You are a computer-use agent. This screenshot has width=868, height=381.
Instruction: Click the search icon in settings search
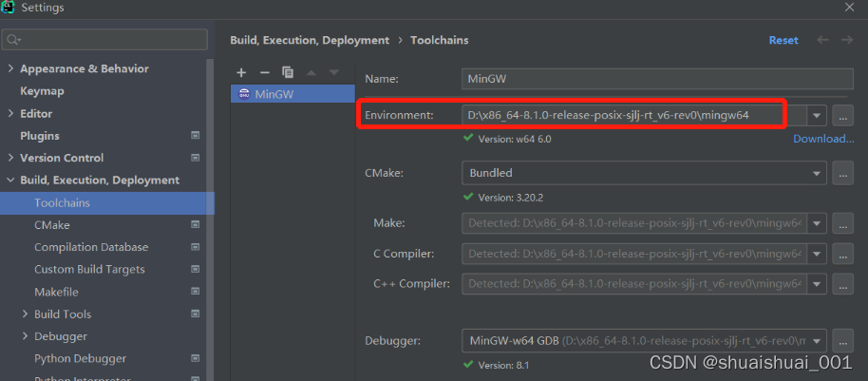pos(13,40)
